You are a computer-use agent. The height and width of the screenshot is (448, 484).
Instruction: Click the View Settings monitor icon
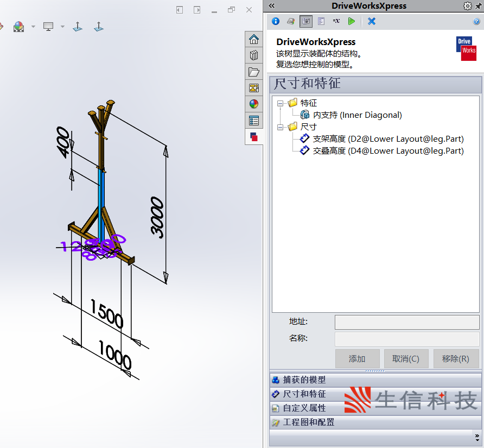pos(48,27)
